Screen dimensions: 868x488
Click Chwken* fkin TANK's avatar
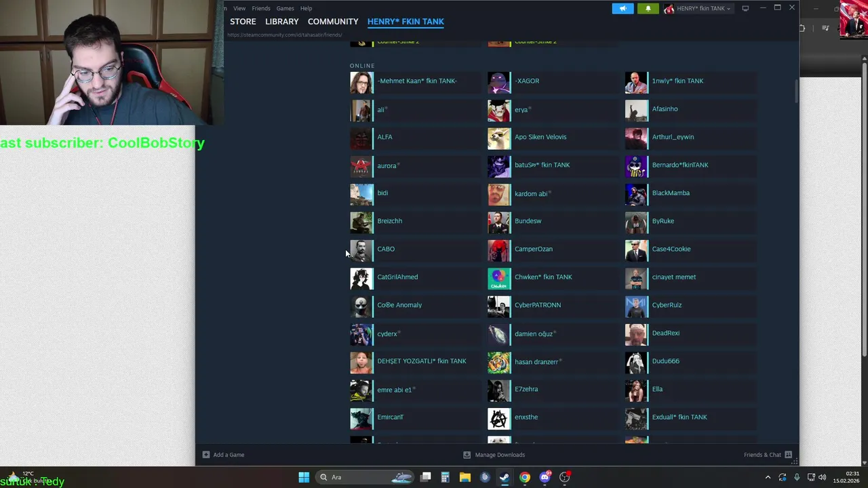(499, 278)
